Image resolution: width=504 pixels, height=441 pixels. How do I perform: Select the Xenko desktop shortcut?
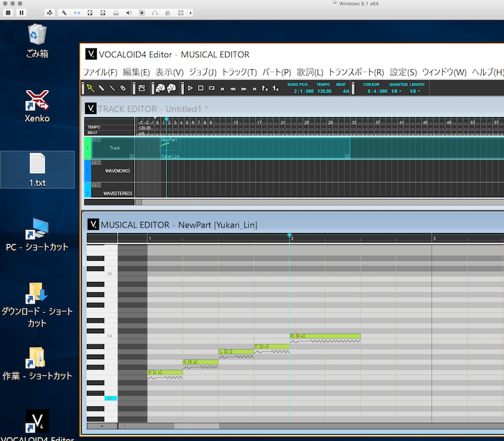coord(37,106)
